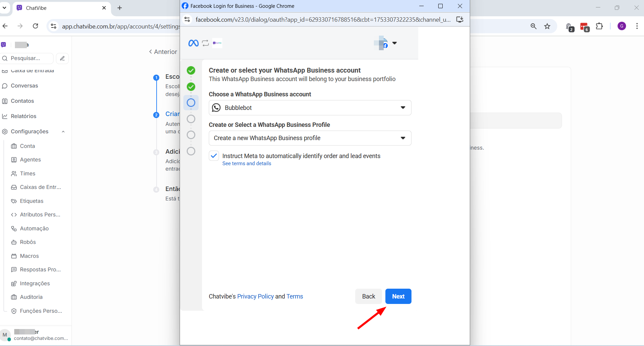This screenshot has height=346, width=644.
Task: Expand the Facebook account switcher arrow
Action: point(395,43)
